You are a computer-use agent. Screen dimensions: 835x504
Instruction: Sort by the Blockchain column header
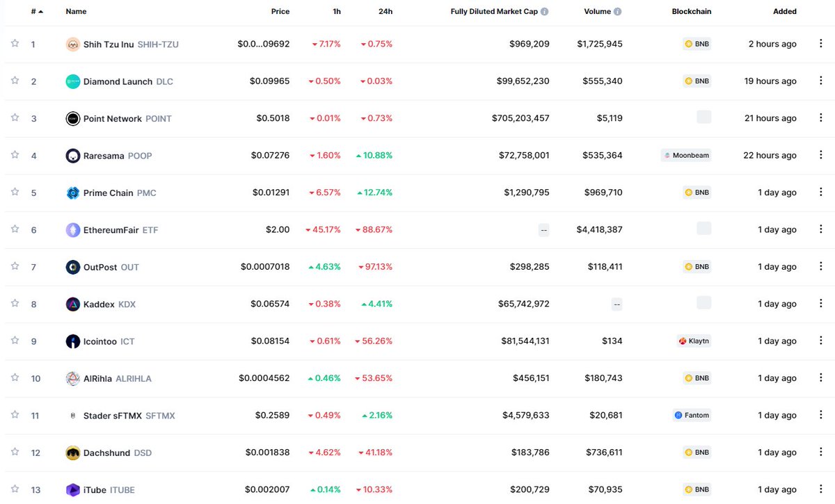coord(692,12)
